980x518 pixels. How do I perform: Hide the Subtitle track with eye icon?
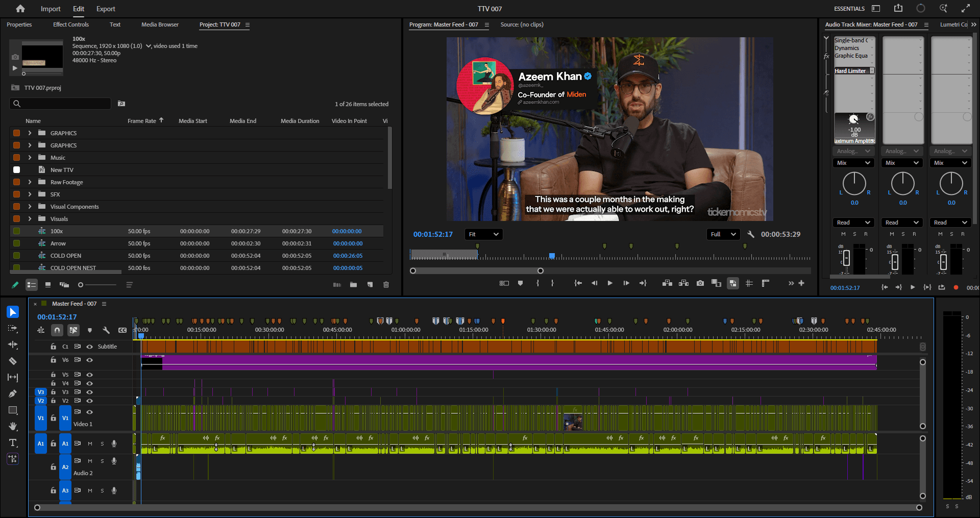tap(89, 347)
